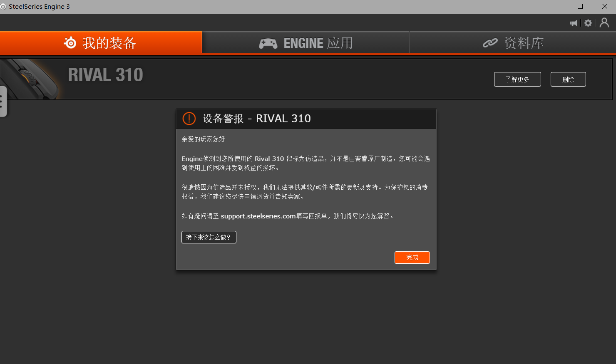Click the 删除 button for Rival 310
The height and width of the screenshot is (364, 616).
click(568, 79)
